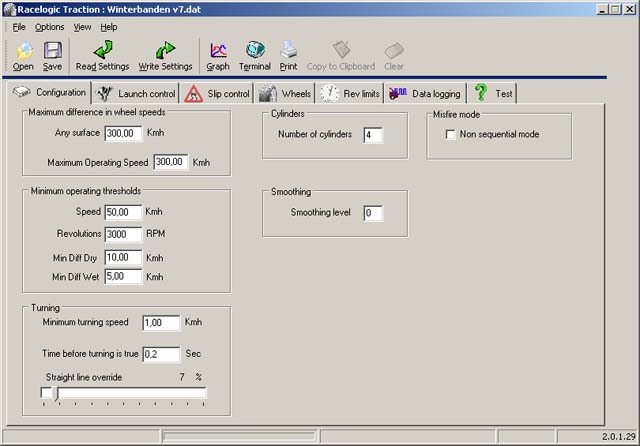Click the Smoothing level input field

point(373,213)
